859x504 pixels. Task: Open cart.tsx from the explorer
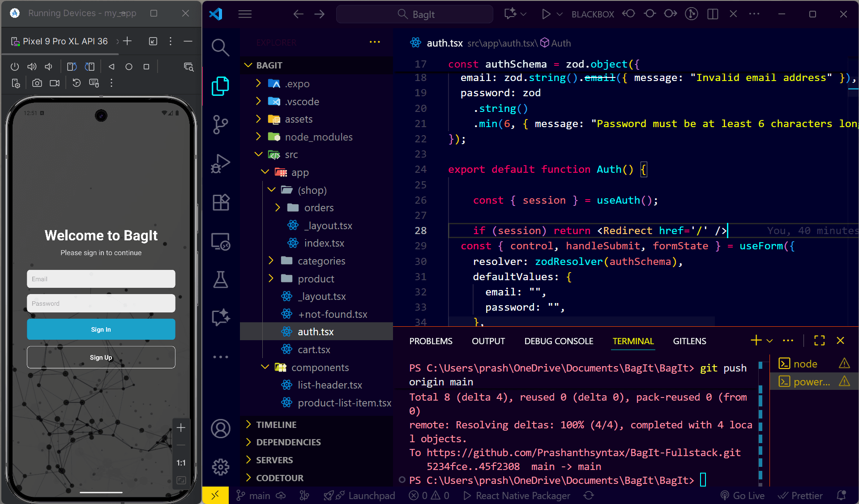point(316,350)
